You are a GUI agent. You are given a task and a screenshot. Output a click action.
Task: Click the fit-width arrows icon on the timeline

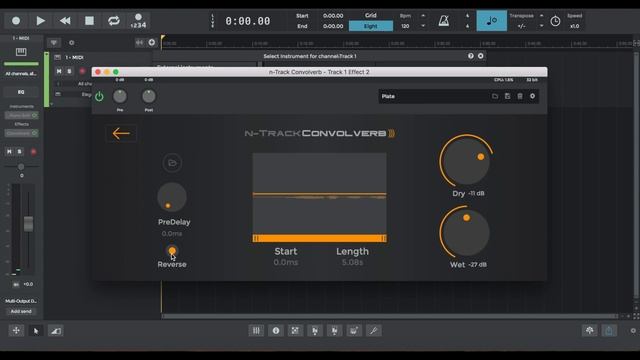pyautogui.click(x=140, y=42)
